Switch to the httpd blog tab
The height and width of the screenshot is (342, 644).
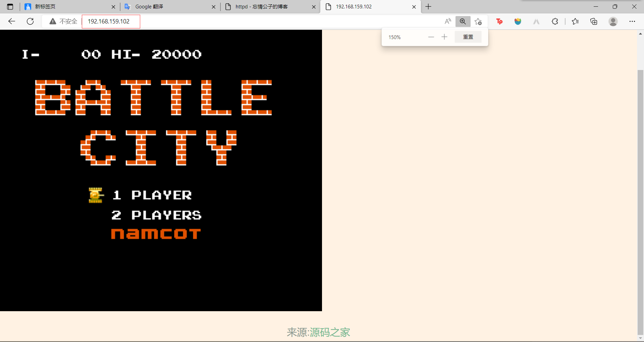[270, 7]
